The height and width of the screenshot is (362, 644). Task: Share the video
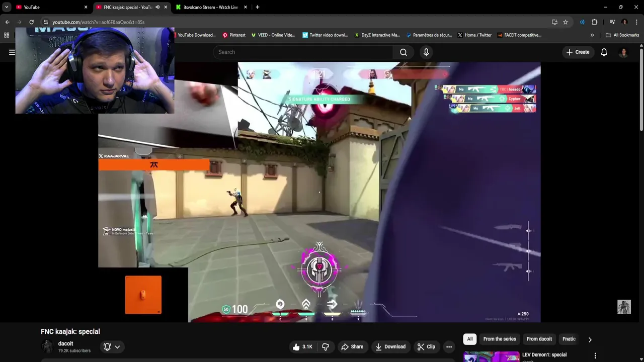pyautogui.click(x=352, y=347)
